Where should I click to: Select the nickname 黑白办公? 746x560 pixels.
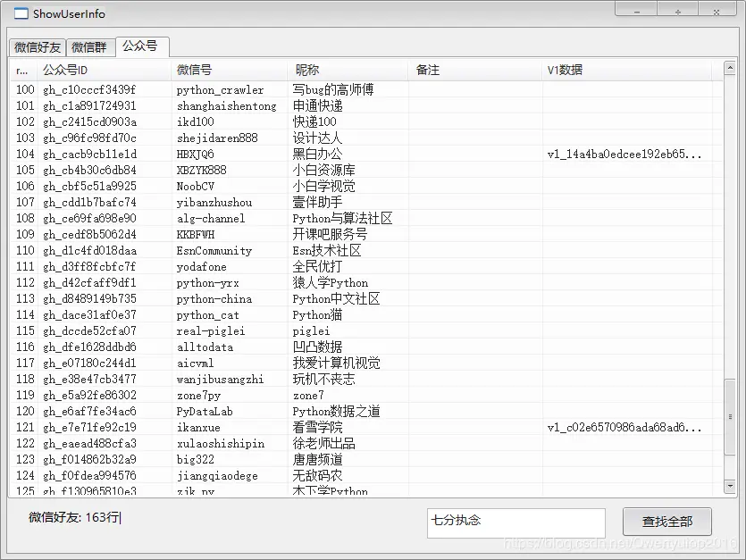[x=317, y=154]
